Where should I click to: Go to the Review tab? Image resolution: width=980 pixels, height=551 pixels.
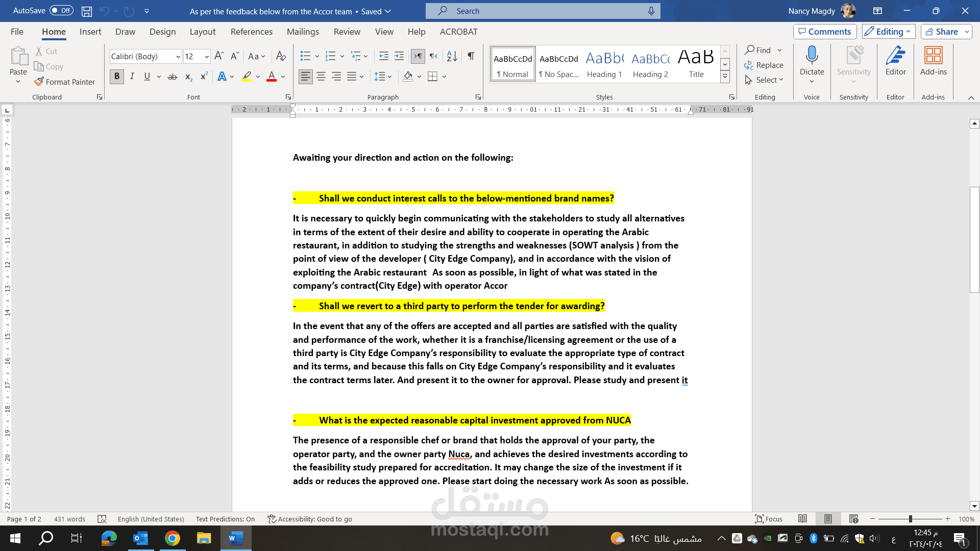tap(347, 32)
